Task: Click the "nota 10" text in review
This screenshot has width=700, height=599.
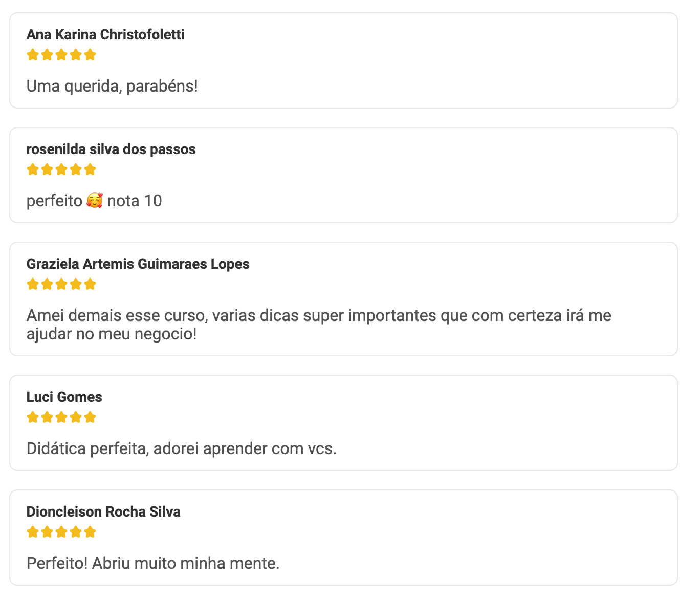Action: click(135, 201)
